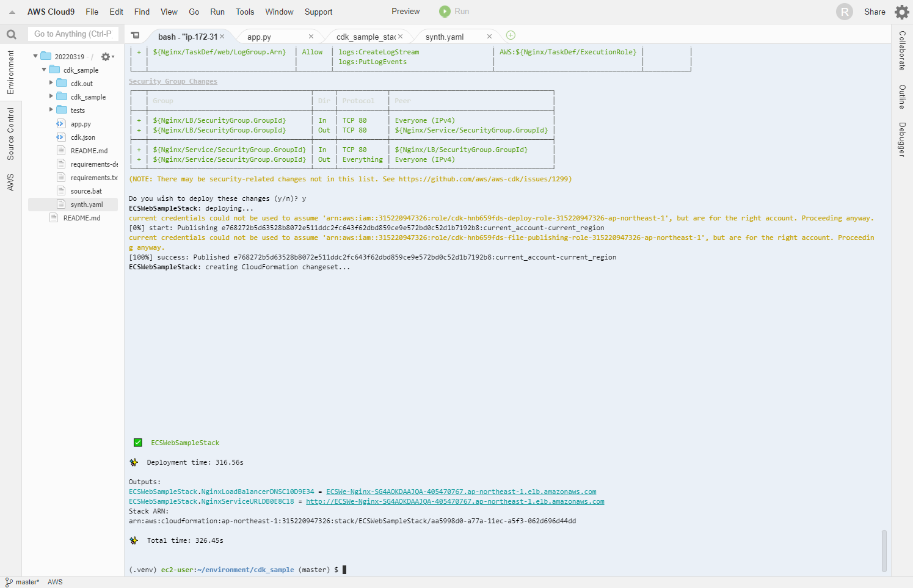913x588 pixels.
Task: Select the root-level README.md file
Action: pyautogui.click(x=82, y=218)
